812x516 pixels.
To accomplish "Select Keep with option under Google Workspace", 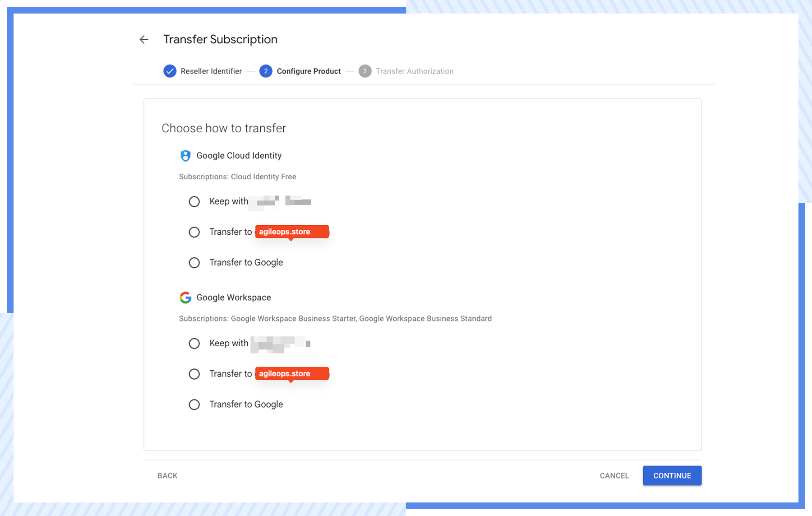I will (194, 344).
